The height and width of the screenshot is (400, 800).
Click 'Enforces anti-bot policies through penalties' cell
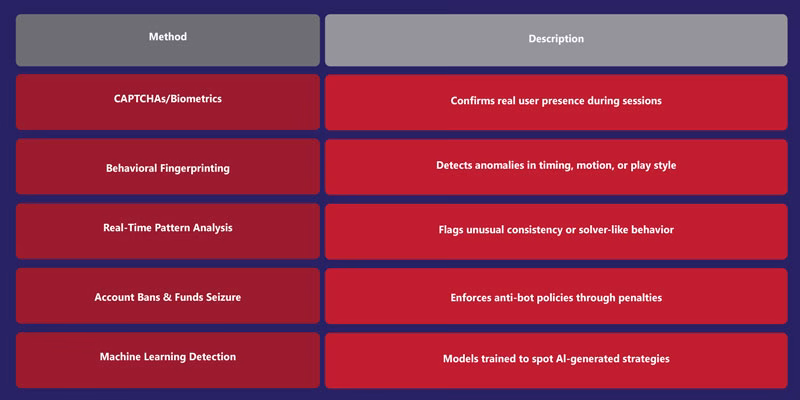tap(556, 296)
